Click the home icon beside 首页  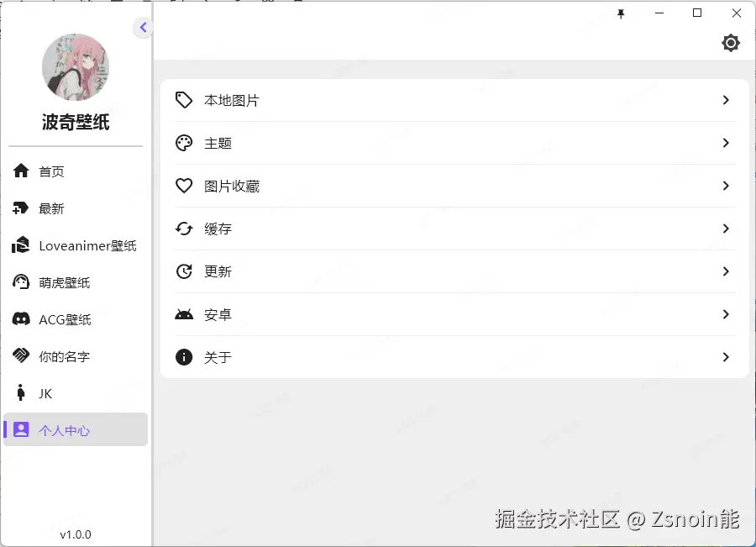[x=21, y=171]
